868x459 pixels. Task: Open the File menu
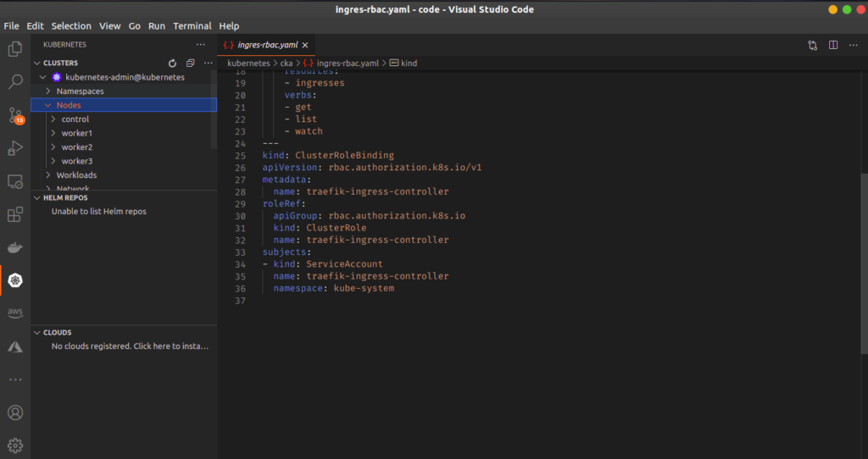(x=11, y=26)
